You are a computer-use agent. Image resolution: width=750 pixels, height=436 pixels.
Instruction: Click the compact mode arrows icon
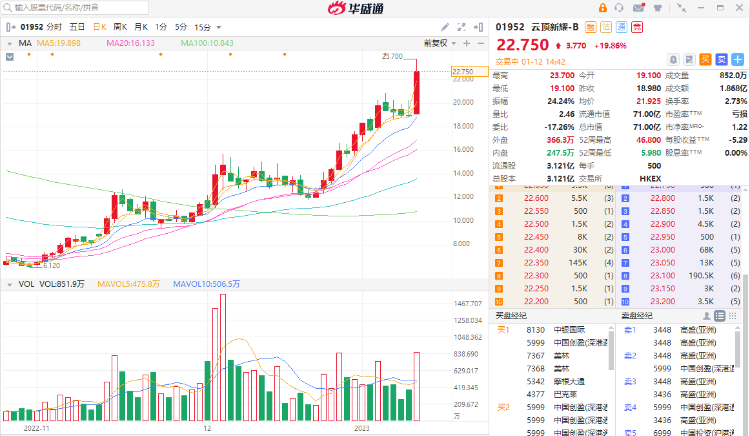click(x=682, y=8)
